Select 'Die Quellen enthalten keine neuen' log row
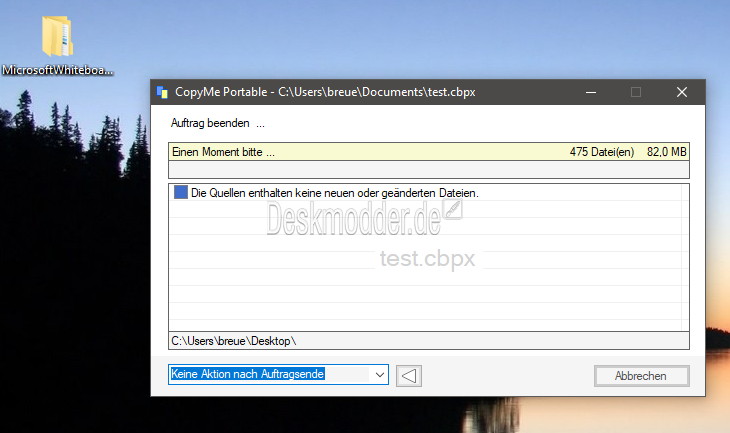 click(425, 193)
